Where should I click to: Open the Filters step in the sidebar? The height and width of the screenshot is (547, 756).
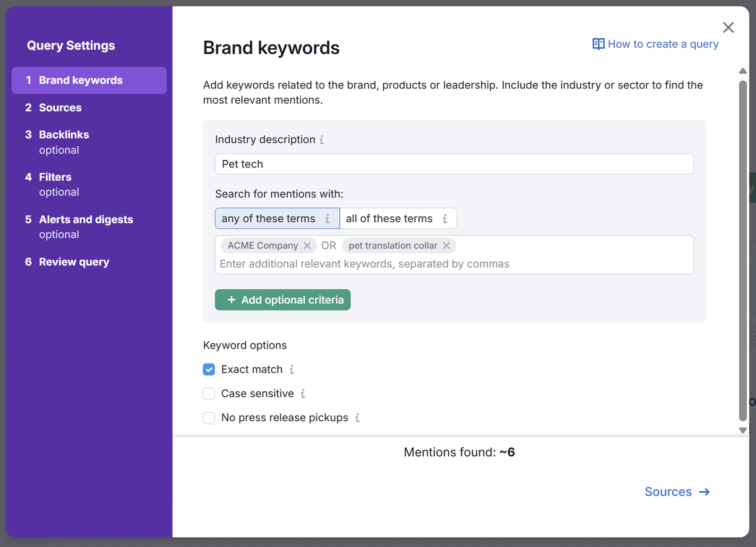pyautogui.click(x=55, y=177)
